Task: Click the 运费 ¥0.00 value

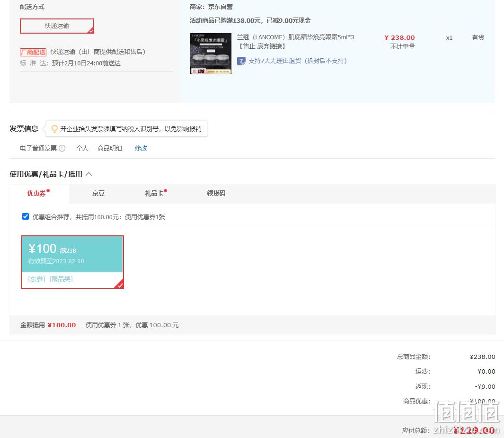Action: tap(486, 371)
